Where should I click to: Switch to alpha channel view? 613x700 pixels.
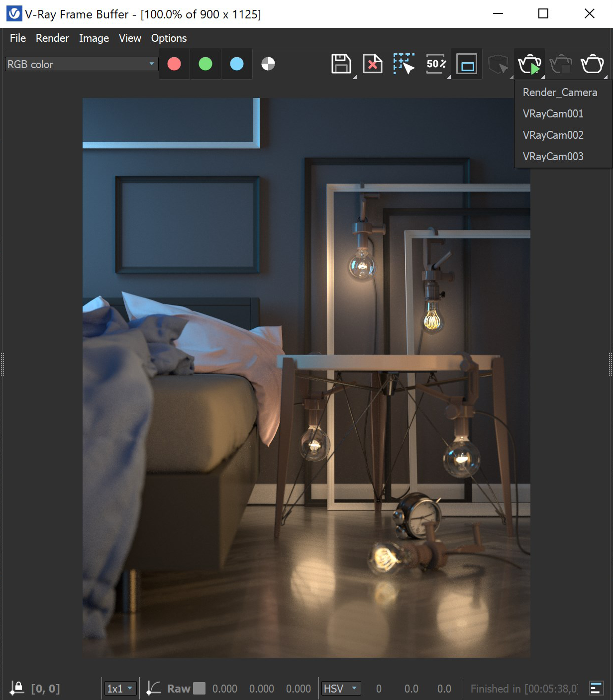[268, 64]
